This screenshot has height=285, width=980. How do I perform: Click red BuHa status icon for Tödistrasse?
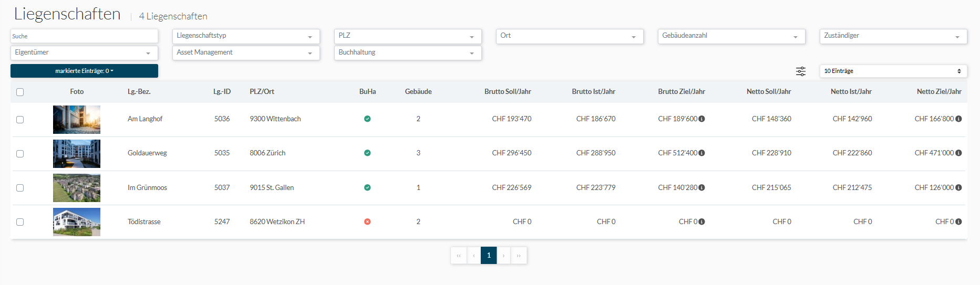pyautogui.click(x=367, y=221)
